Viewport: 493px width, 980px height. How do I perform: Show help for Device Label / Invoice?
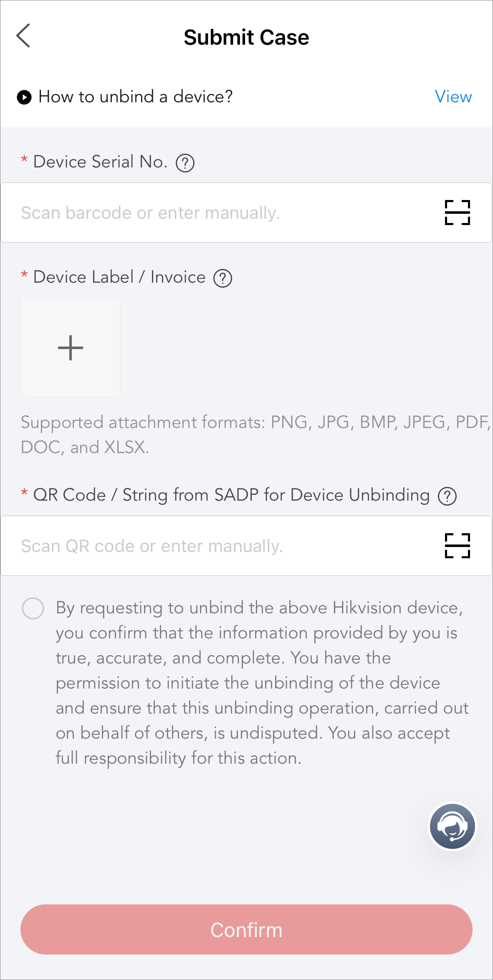pyautogui.click(x=223, y=278)
